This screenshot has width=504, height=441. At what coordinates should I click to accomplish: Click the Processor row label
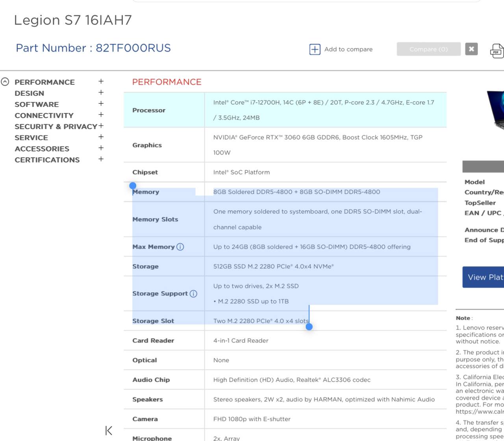click(149, 110)
